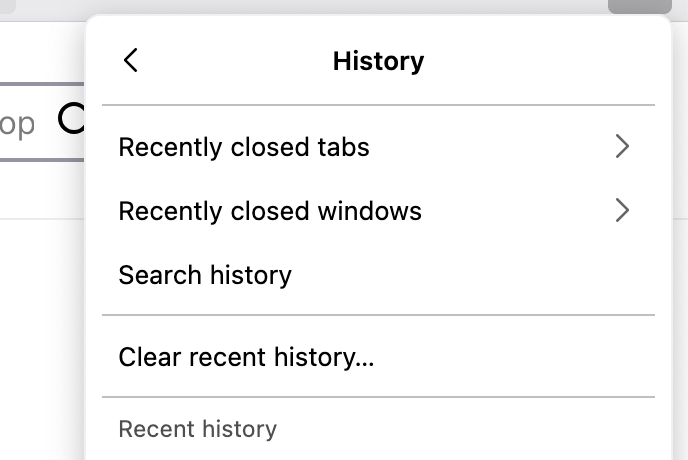
Task: Go back using the History panel arrow
Action: coord(131,60)
